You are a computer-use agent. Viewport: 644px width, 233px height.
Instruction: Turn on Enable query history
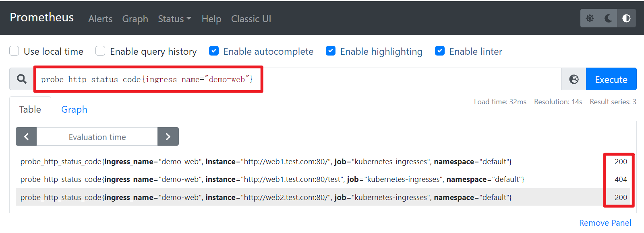(100, 51)
